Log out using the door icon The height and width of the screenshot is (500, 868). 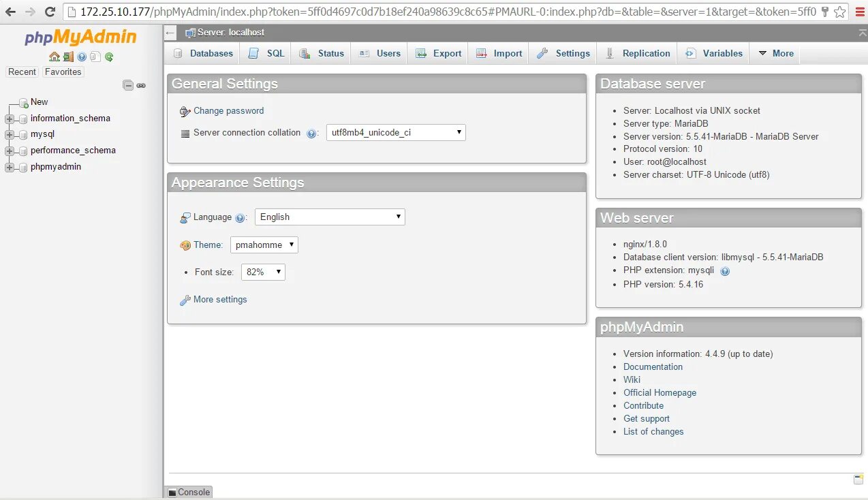click(x=68, y=57)
